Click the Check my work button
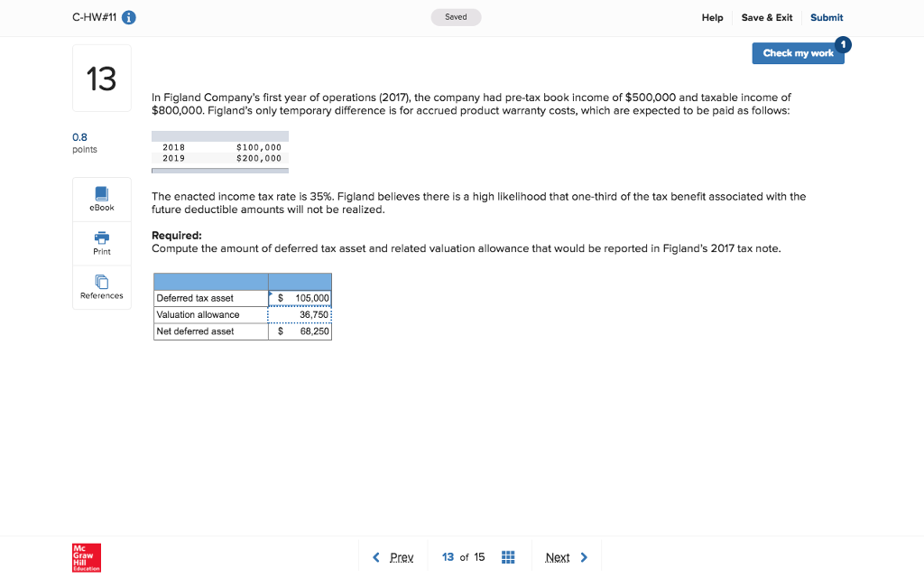This screenshot has width=924, height=578. (x=798, y=53)
